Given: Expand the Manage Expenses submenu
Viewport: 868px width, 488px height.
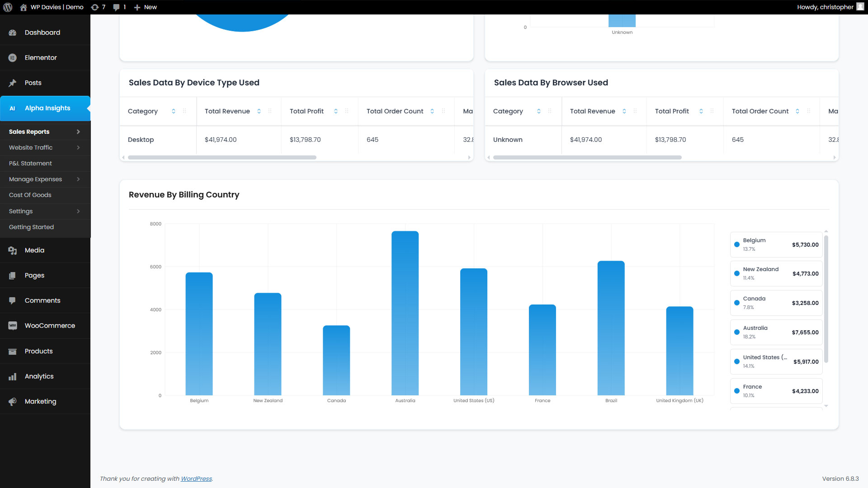Looking at the screenshot, I should pos(78,179).
